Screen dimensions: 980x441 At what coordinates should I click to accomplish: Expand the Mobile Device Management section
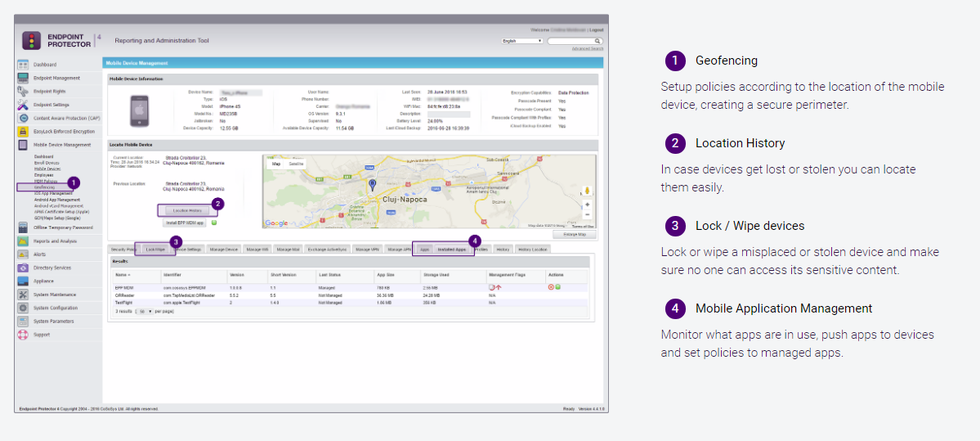62,144
